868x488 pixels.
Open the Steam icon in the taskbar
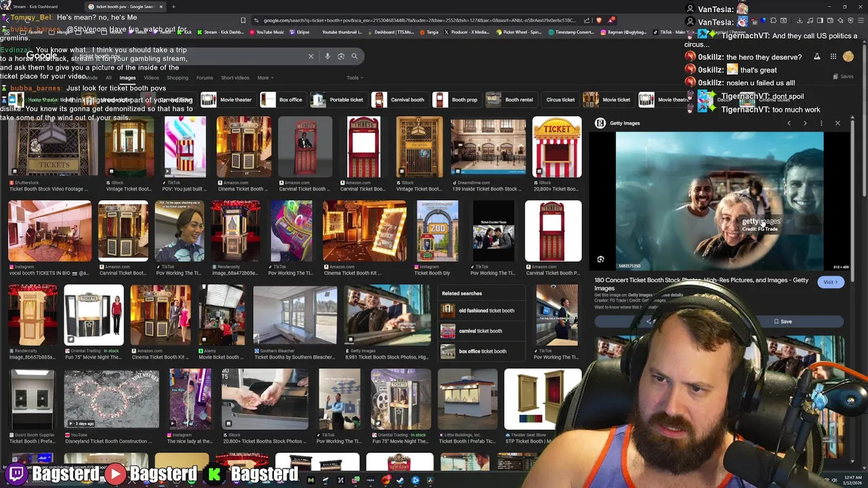400,481
